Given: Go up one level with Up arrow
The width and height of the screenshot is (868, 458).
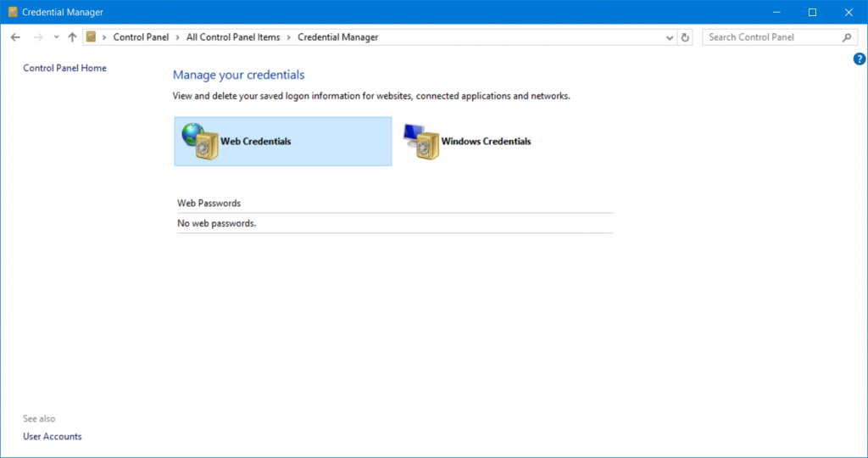Looking at the screenshot, I should pos(73,37).
